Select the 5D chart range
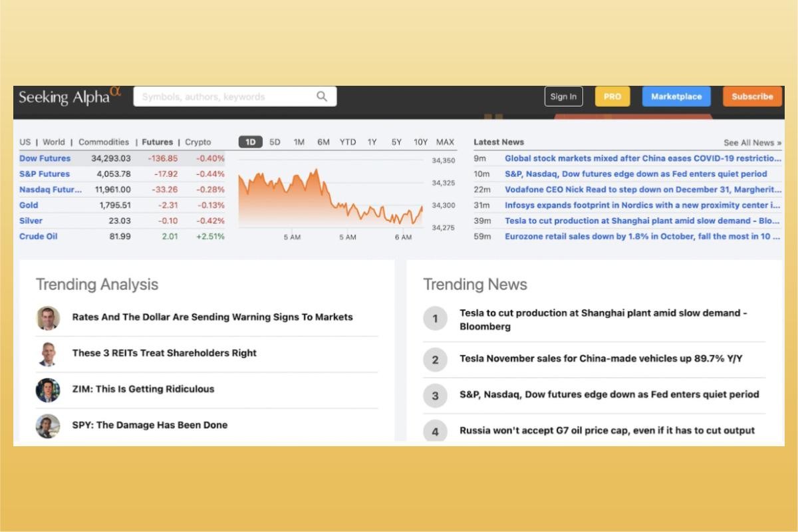Image resolution: width=798 pixels, height=532 pixels. 275,142
